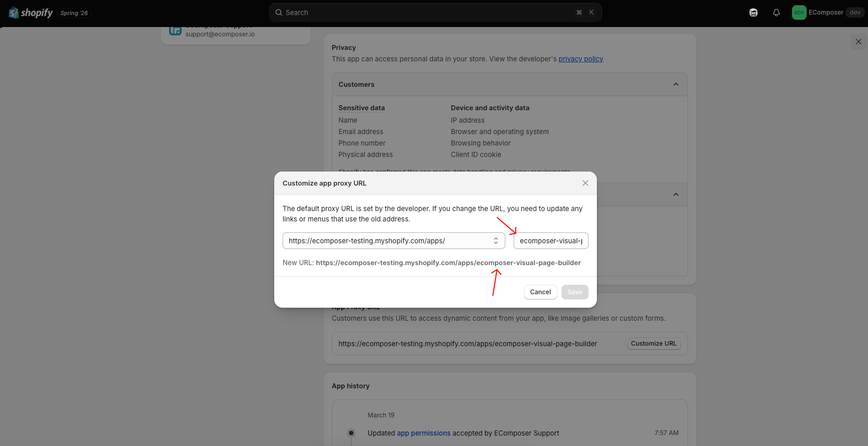
Task: Click the support@ecomposer.io email
Action: coord(220,34)
